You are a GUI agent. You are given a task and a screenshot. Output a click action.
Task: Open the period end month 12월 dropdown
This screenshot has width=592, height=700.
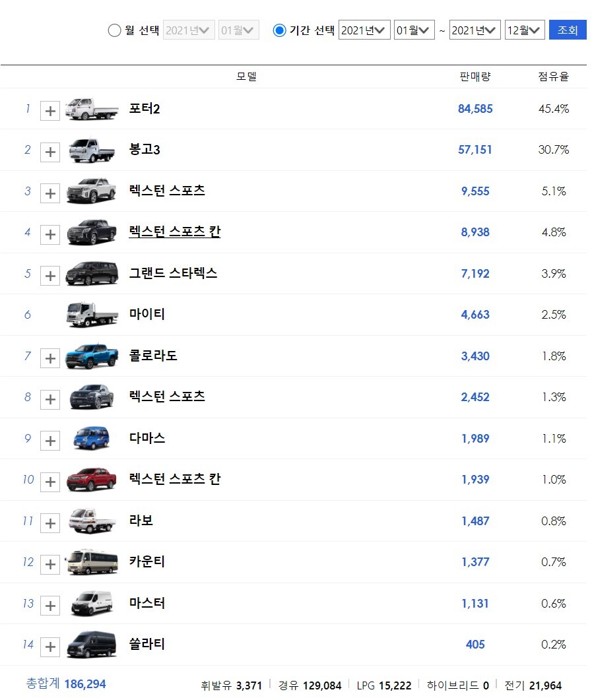pos(525,30)
